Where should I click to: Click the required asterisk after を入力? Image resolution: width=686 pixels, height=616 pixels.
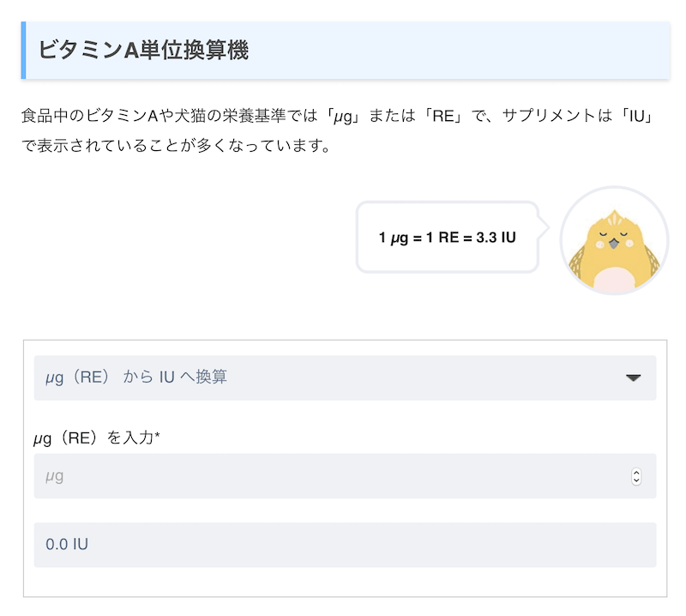coord(158,437)
